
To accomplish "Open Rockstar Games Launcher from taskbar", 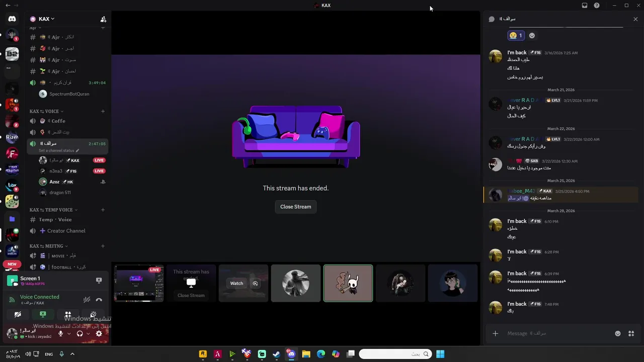I will 203,354.
